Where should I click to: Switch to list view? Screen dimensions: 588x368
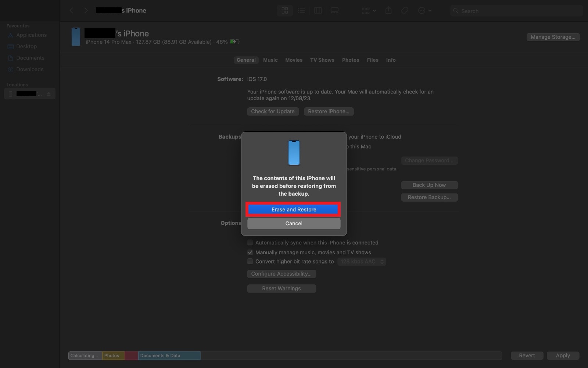[x=301, y=11]
